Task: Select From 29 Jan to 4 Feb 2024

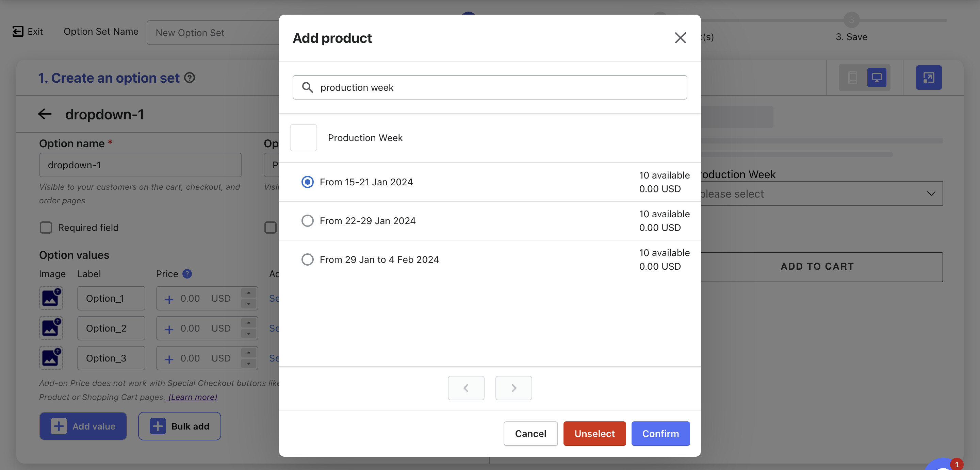Action: pos(307,259)
